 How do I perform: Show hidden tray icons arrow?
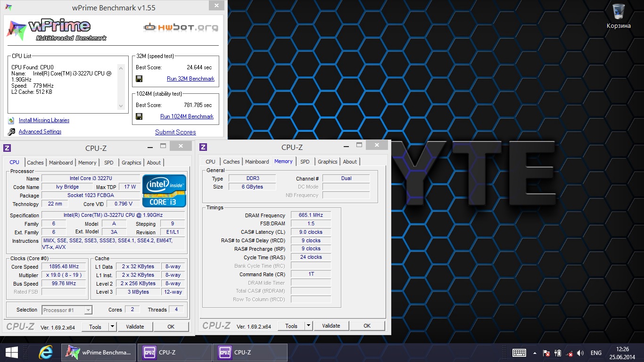[x=535, y=353]
